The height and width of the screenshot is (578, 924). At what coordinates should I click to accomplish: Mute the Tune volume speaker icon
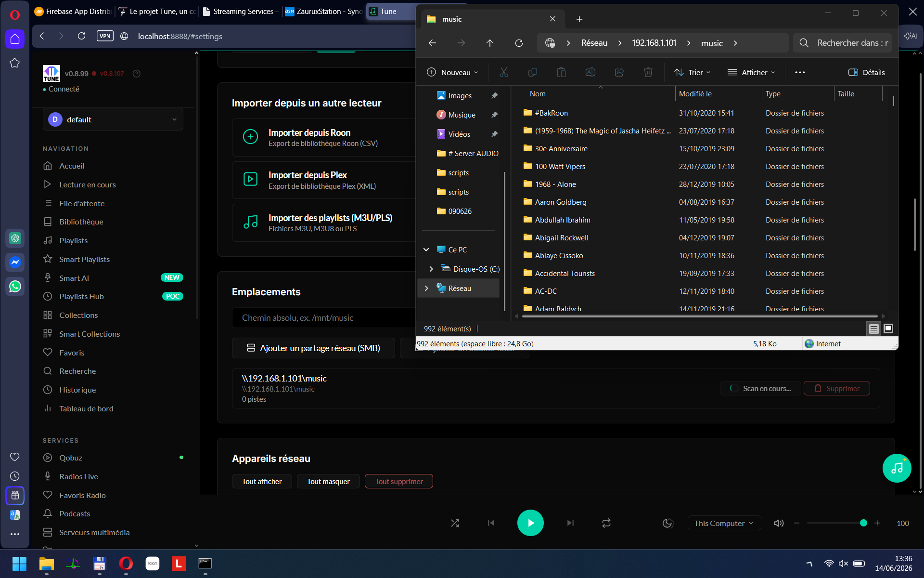[x=778, y=523]
